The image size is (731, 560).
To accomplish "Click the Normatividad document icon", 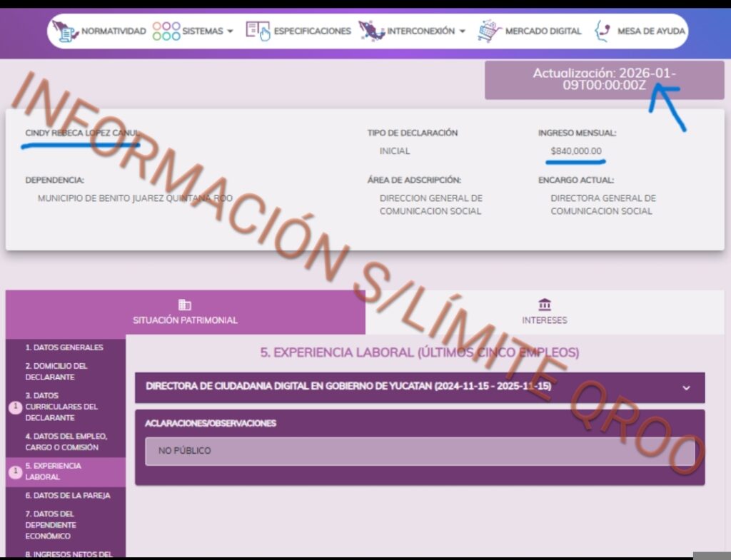I will pyautogui.click(x=65, y=31).
